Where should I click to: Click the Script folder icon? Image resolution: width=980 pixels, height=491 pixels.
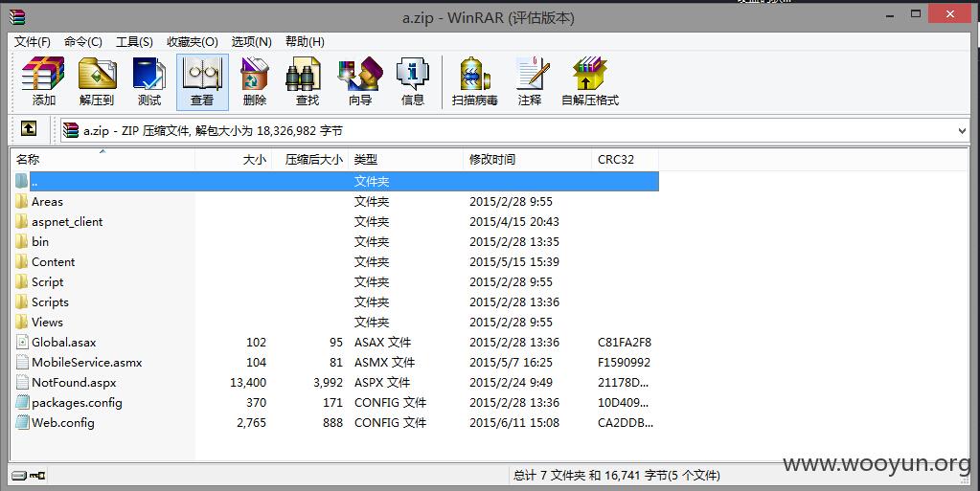click(22, 281)
